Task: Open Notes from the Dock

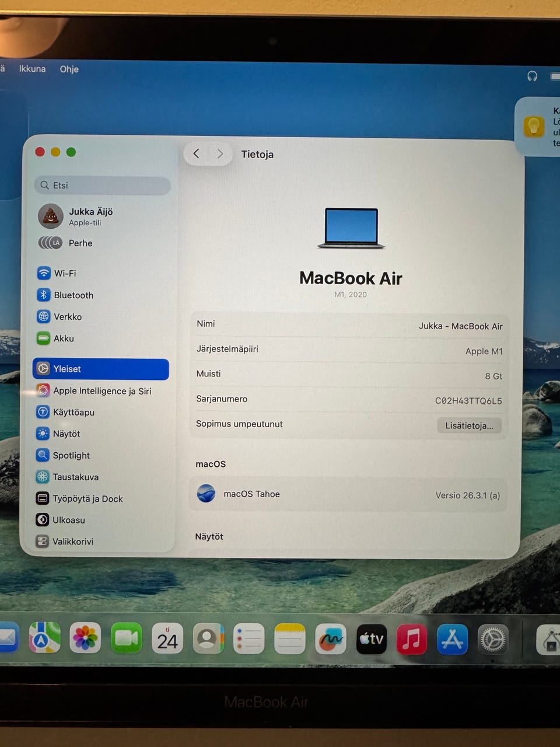Action: [289, 639]
